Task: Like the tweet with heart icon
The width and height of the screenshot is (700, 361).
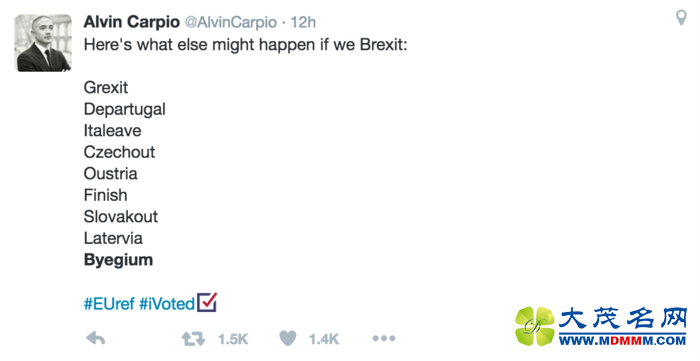Action: click(288, 339)
